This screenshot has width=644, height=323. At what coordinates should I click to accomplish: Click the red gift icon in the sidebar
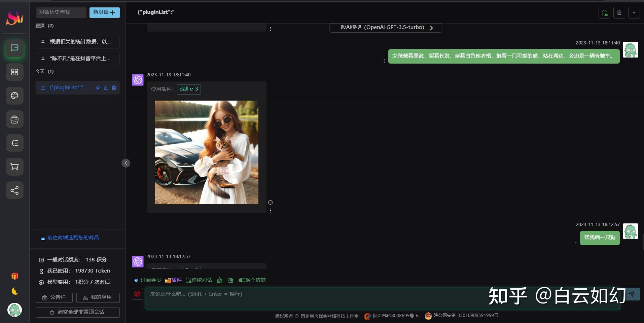coord(14,276)
